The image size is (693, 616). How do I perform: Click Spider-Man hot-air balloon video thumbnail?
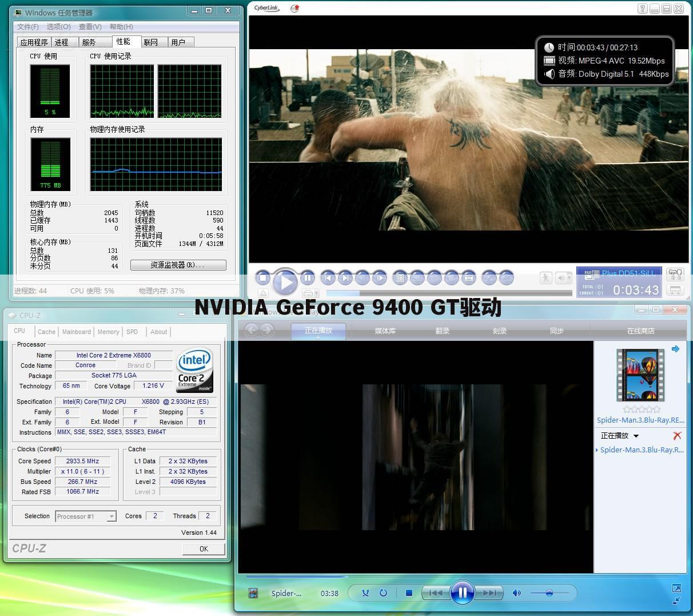640,375
